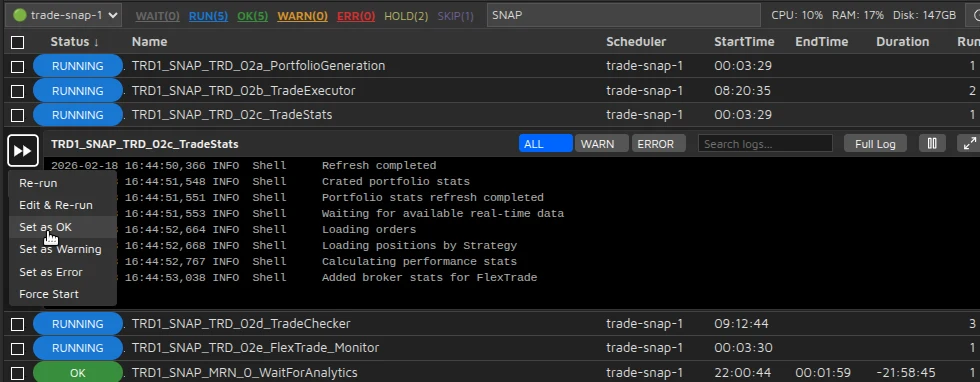
Task: Click the CPU: 10% indicator
Action: (797, 15)
